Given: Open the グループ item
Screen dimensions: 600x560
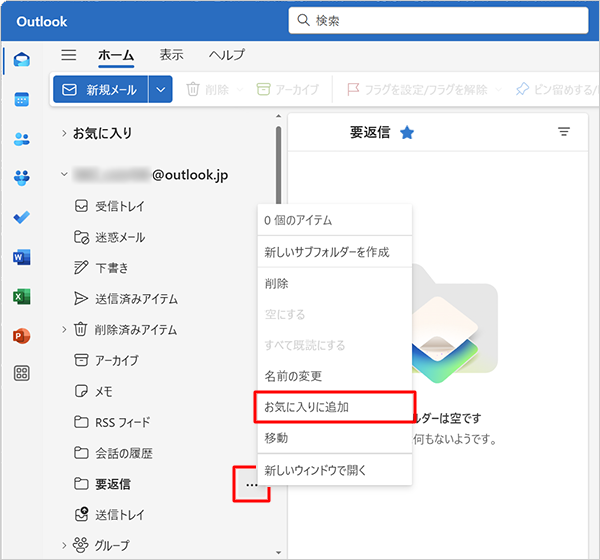Looking at the screenshot, I should [102, 545].
